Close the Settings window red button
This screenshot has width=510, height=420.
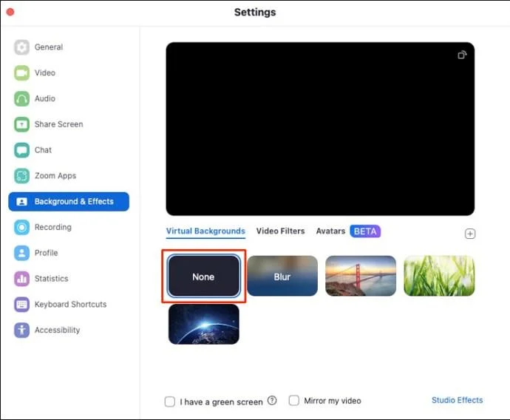click(10, 12)
